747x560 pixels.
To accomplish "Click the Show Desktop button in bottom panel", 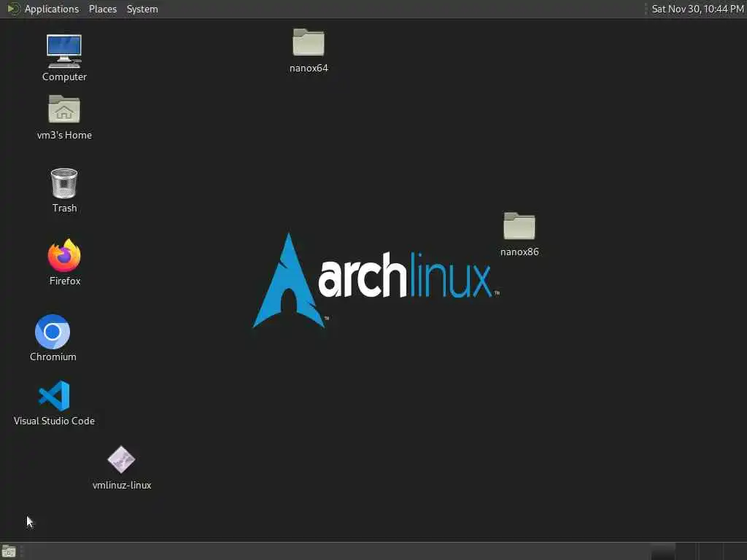I will coord(9,551).
